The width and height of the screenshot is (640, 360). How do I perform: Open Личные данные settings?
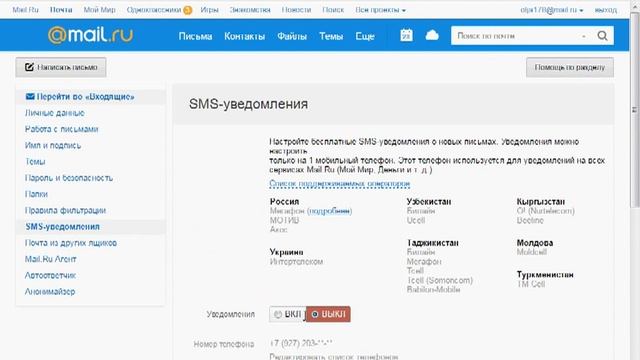pos(55,113)
